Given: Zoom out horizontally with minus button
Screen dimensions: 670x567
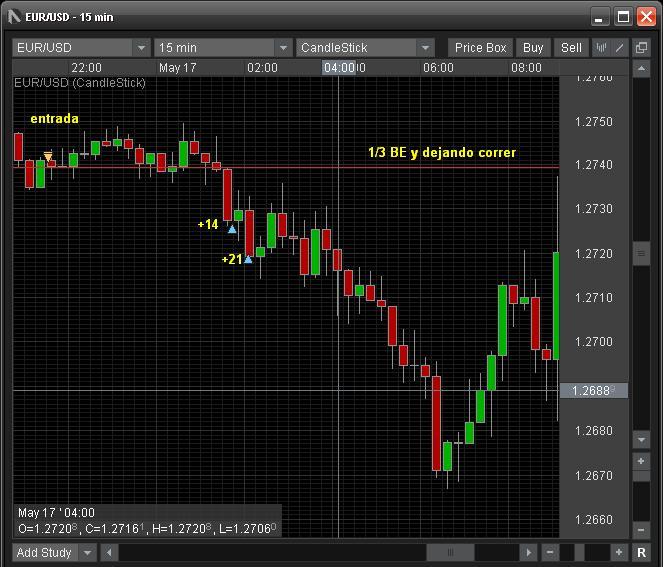Looking at the screenshot, I should point(550,552).
